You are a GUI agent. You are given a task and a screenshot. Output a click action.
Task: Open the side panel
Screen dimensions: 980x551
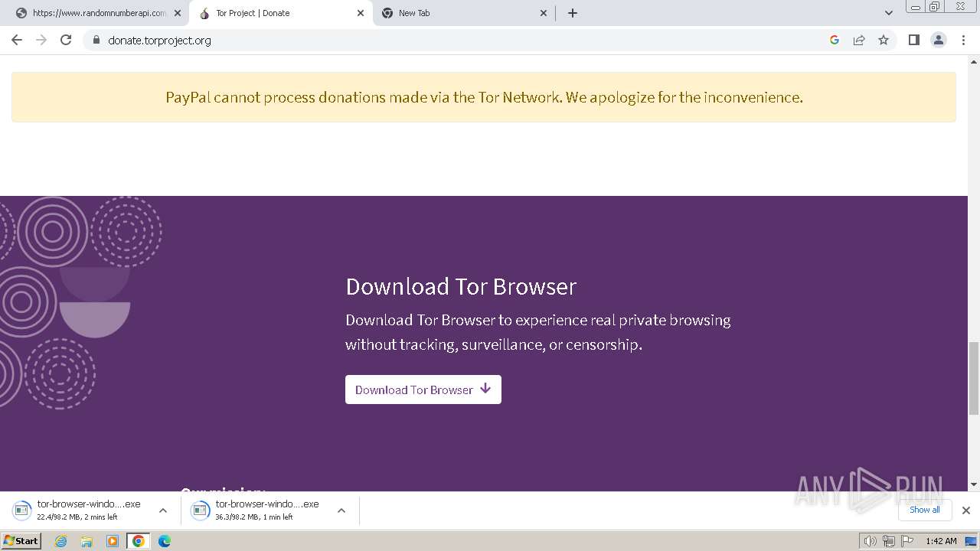click(x=913, y=40)
